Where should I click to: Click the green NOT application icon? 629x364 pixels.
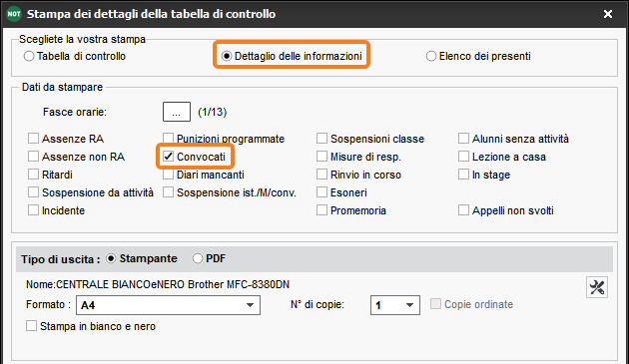(14, 14)
